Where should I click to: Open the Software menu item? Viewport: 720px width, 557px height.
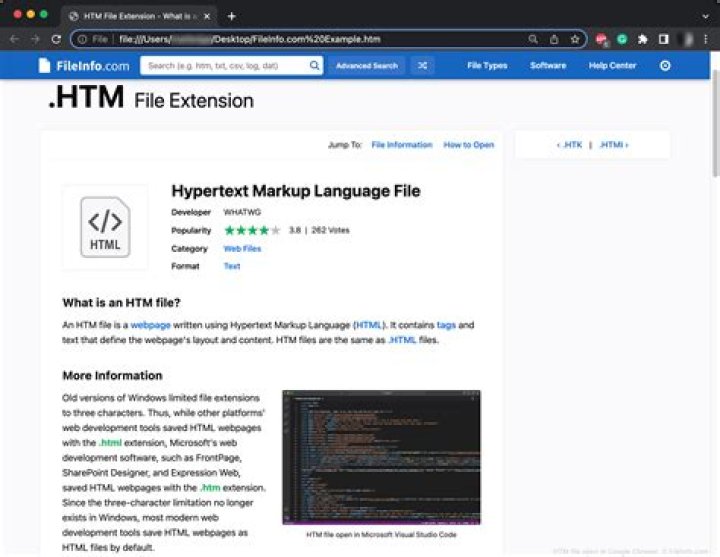pyautogui.click(x=547, y=66)
